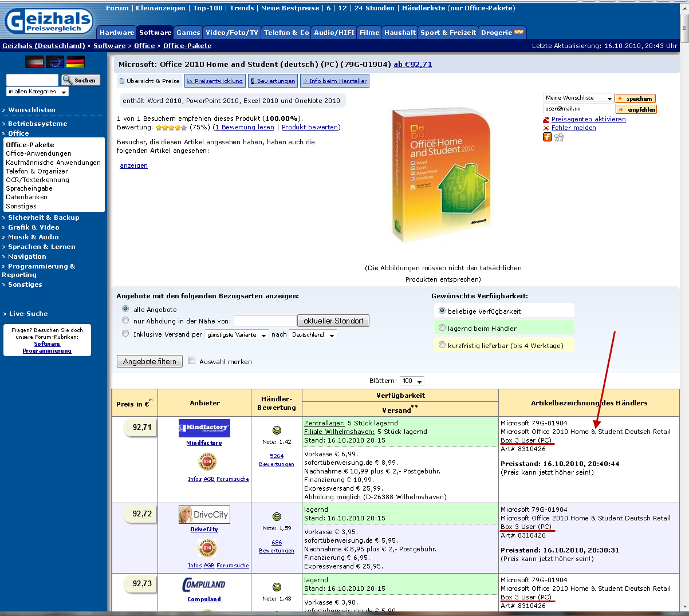This screenshot has height=616, width=689.
Task: Click the 'Produkt bewerten' link
Action: coord(310,127)
